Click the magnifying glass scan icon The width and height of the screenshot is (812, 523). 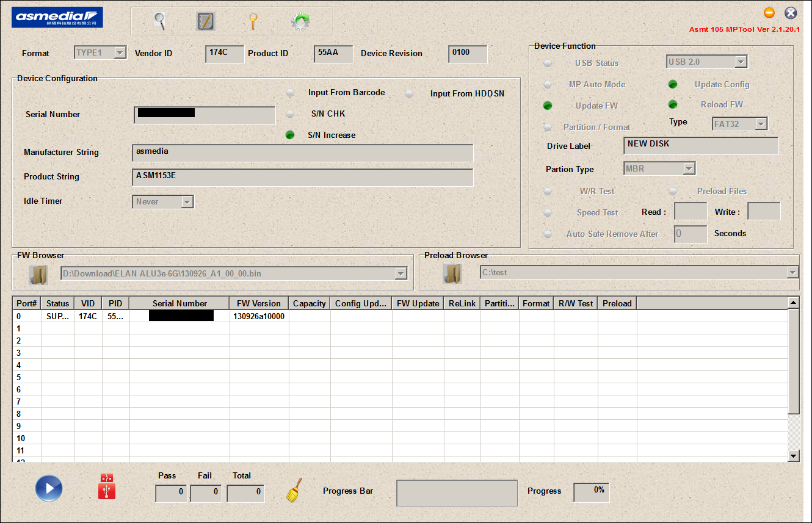tap(160, 21)
